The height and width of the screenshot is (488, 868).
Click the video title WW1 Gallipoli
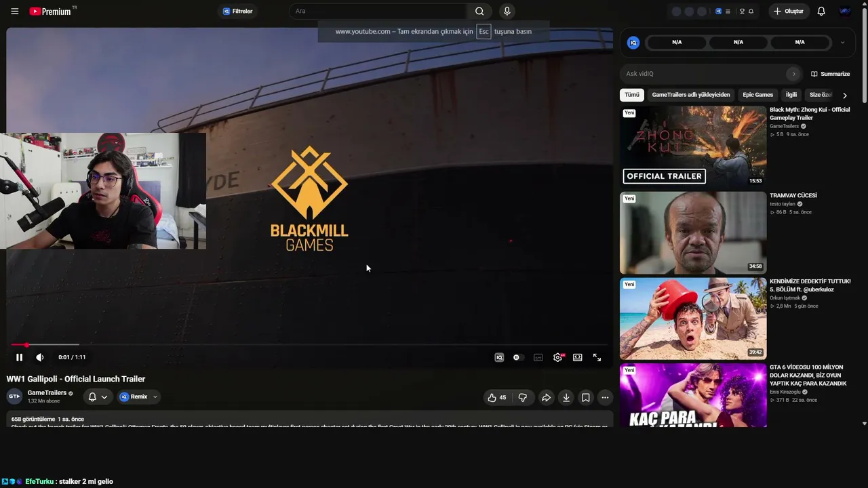click(x=76, y=379)
